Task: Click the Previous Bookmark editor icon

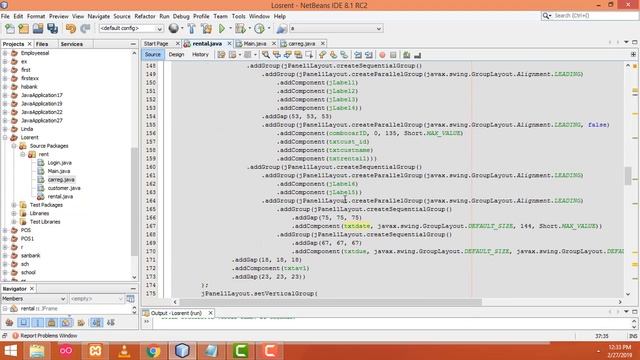Action: pyautogui.click(x=322, y=55)
